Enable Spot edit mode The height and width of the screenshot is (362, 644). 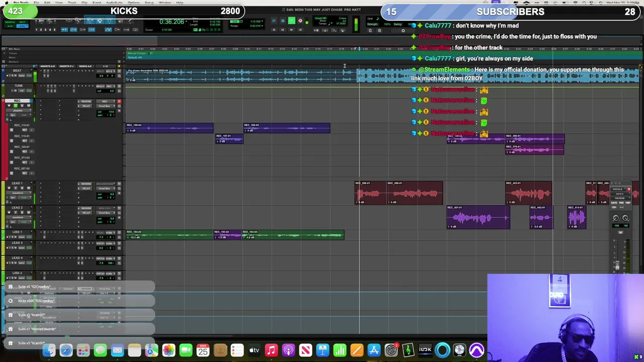(22, 22)
